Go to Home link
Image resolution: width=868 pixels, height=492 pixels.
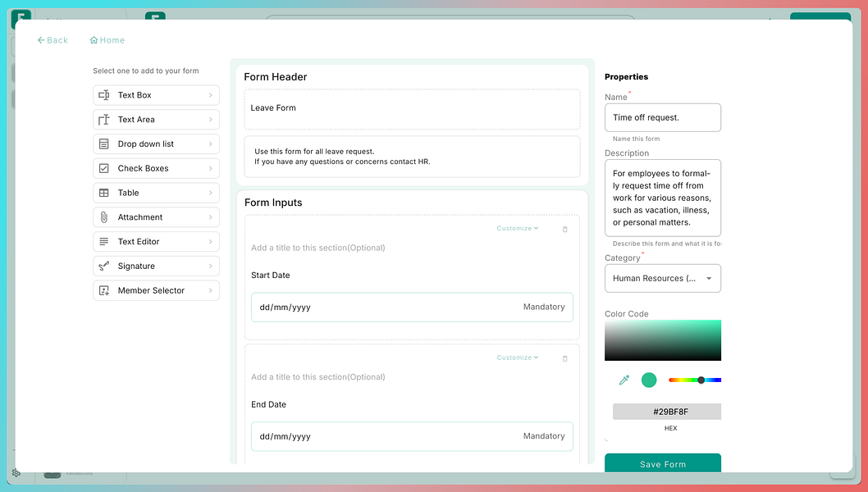click(107, 40)
